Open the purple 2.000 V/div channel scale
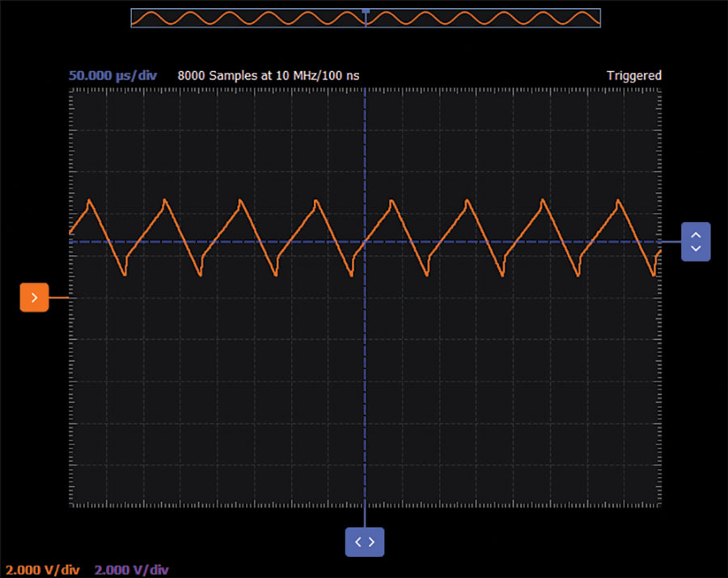The width and height of the screenshot is (728, 578). click(132, 570)
